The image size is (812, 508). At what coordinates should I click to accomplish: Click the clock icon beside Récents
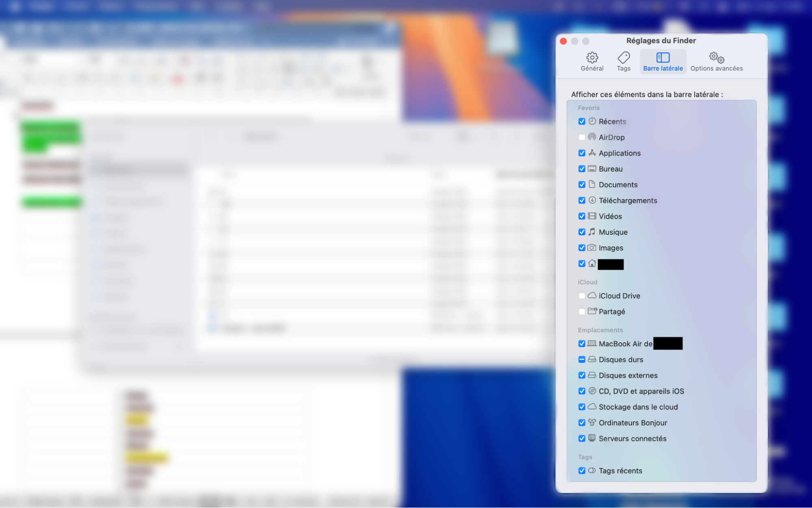(x=592, y=121)
